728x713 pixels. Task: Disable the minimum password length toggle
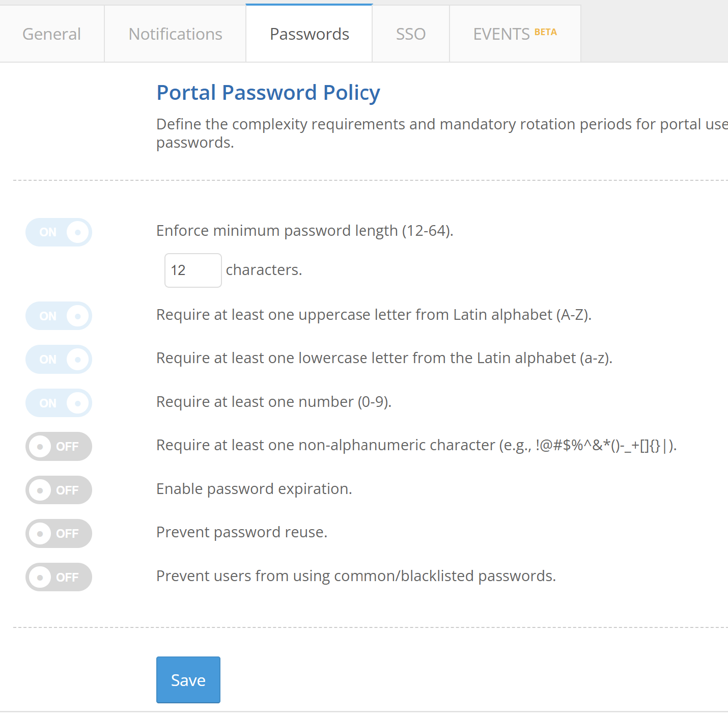tap(59, 232)
